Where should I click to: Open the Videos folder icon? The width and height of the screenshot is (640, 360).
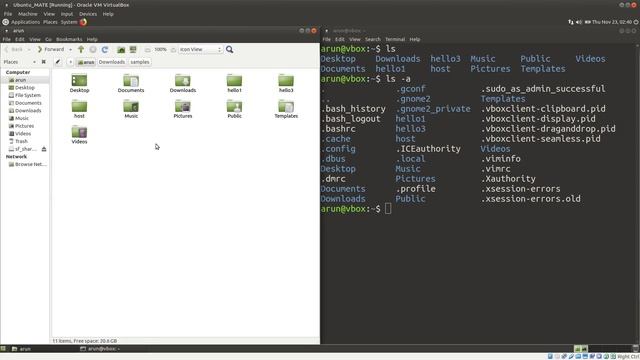click(x=79, y=135)
